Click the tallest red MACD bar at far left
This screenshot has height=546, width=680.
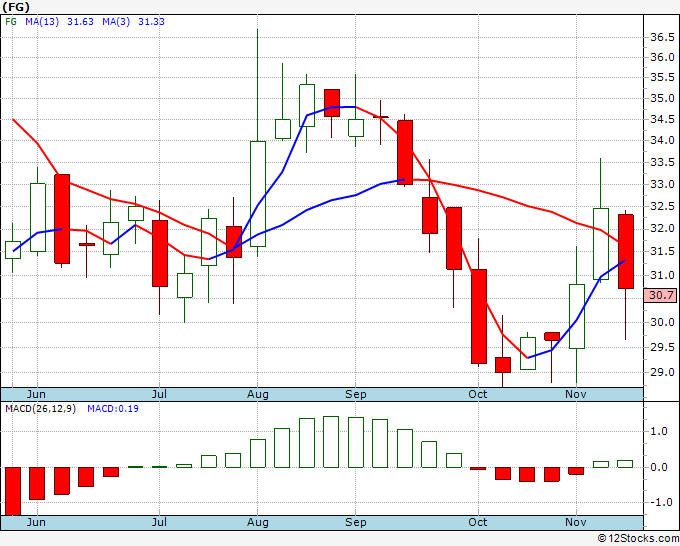[13, 491]
